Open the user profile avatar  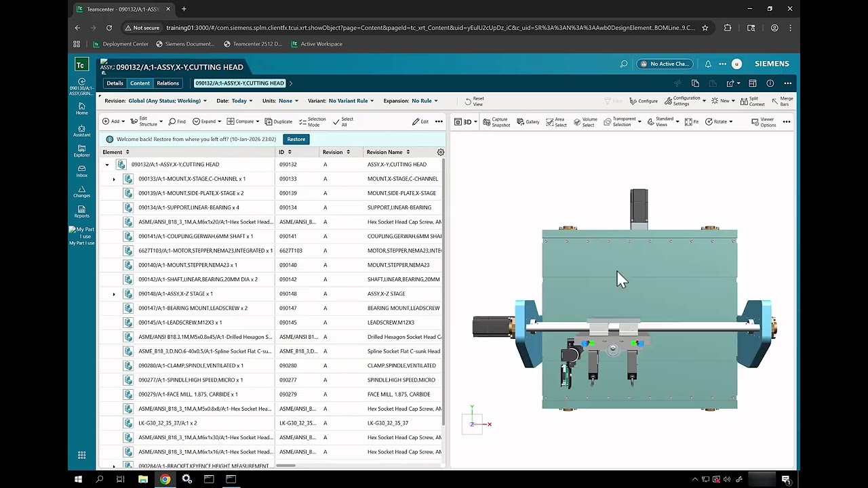click(x=736, y=64)
